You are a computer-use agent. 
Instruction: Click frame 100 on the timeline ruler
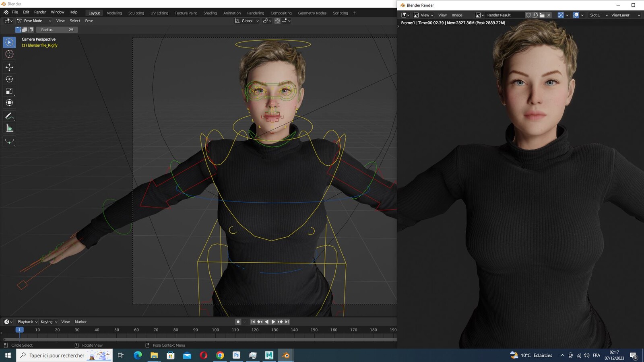point(215,330)
